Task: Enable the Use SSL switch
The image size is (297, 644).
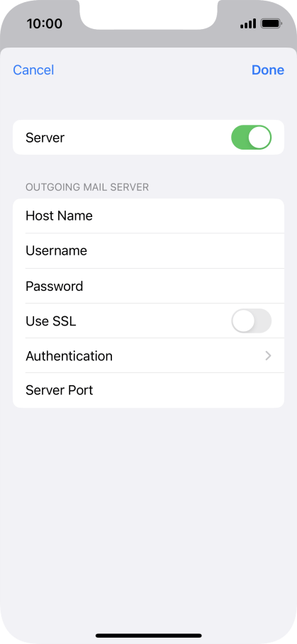Action: [252, 321]
